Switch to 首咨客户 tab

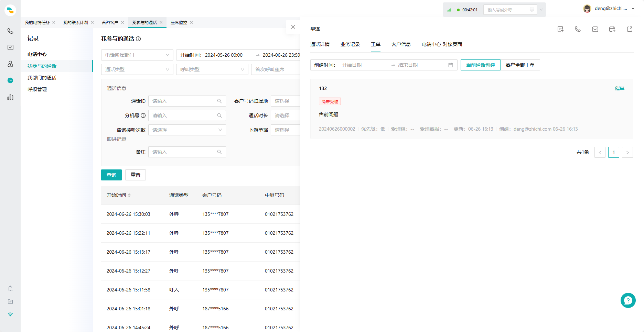coord(110,22)
